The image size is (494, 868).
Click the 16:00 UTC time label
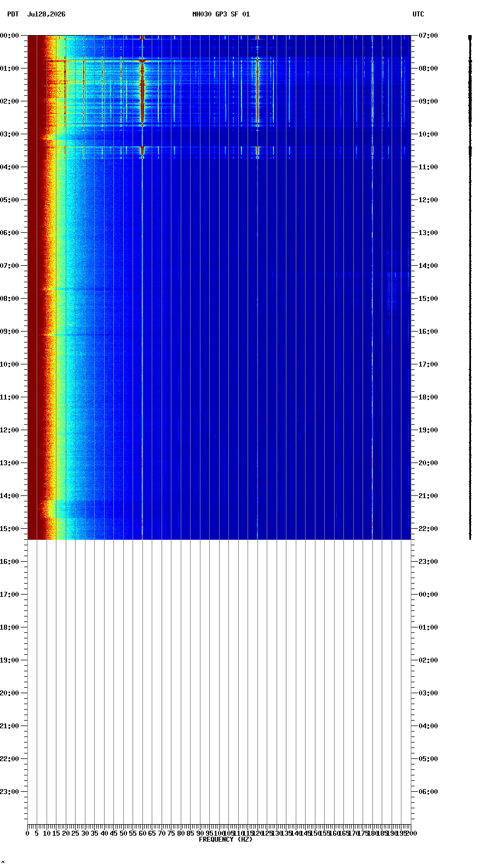[428, 332]
